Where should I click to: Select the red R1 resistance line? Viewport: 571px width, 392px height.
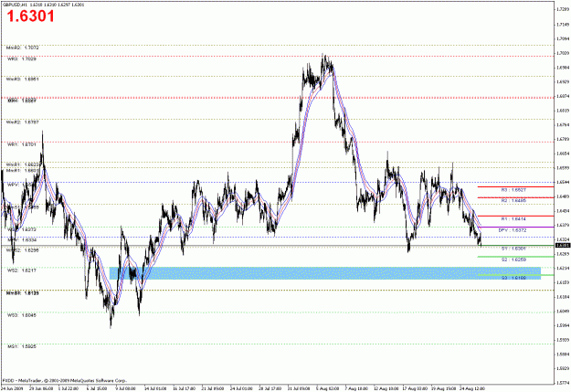(515, 216)
